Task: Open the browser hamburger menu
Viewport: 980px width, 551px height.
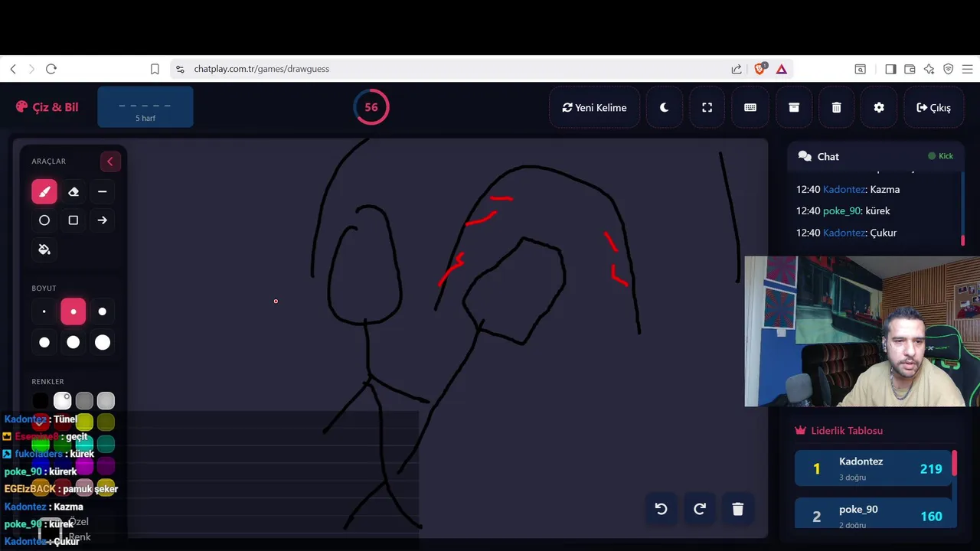Action: [x=967, y=69]
